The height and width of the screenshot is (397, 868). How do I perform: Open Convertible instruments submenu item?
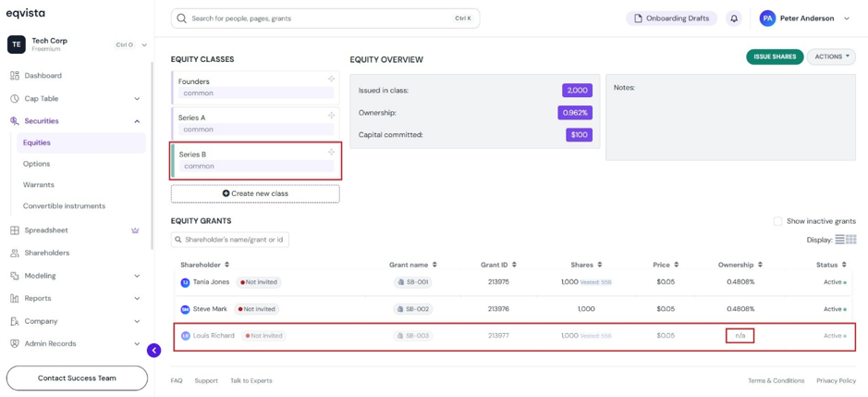(x=64, y=205)
